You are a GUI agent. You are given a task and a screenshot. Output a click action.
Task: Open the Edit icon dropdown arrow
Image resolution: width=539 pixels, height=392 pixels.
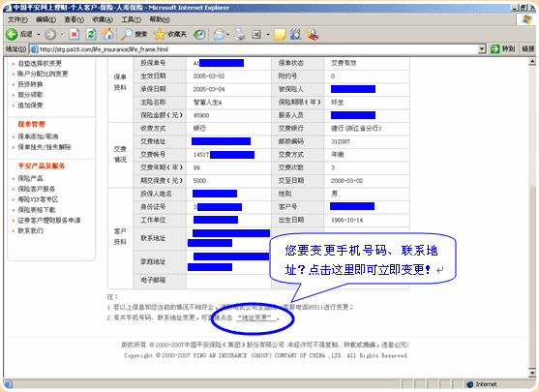pos(268,35)
